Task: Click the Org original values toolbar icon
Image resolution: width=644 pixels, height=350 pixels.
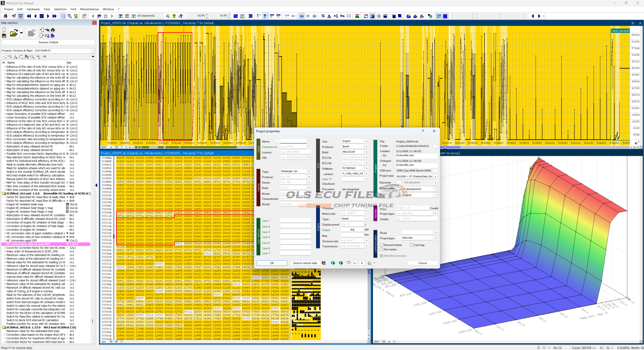Action: click(x=342, y=16)
